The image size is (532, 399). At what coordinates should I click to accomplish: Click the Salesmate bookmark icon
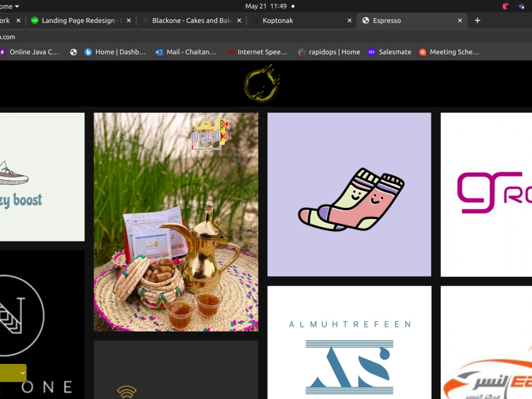tap(371, 52)
